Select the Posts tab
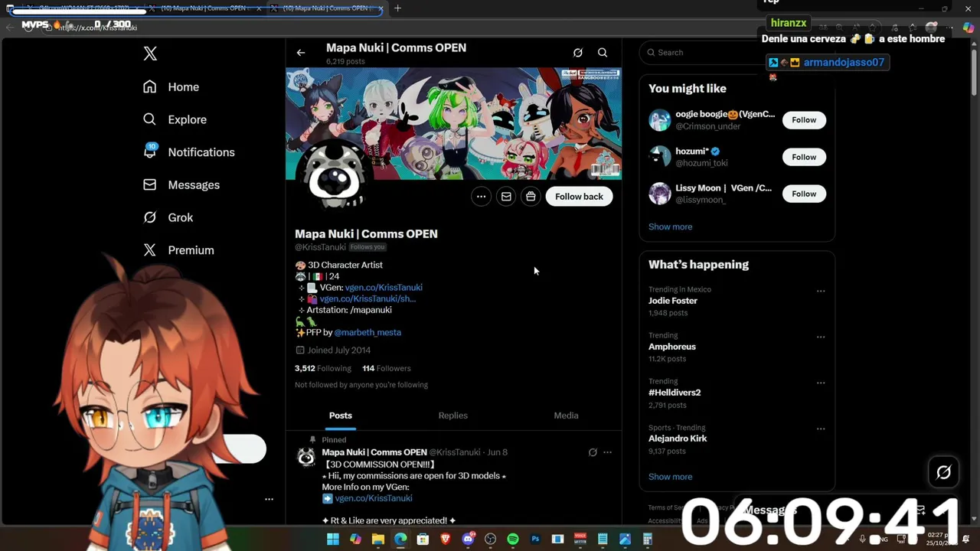Image resolution: width=980 pixels, height=551 pixels. pyautogui.click(x=341, y=416)
